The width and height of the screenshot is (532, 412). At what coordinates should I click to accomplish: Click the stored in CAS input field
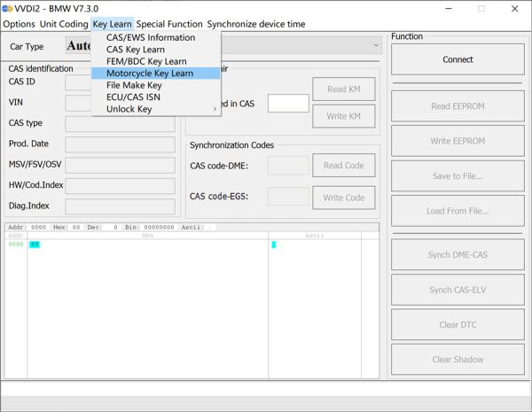287,104
